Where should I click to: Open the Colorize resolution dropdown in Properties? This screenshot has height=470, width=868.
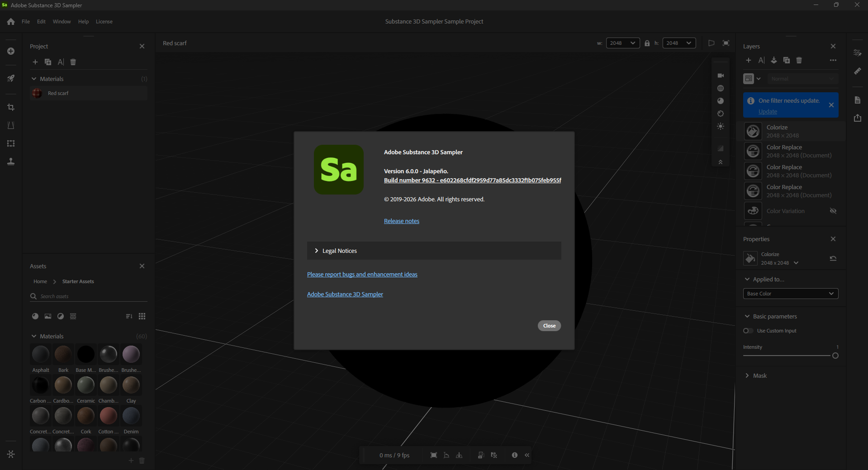click(796, 263)
